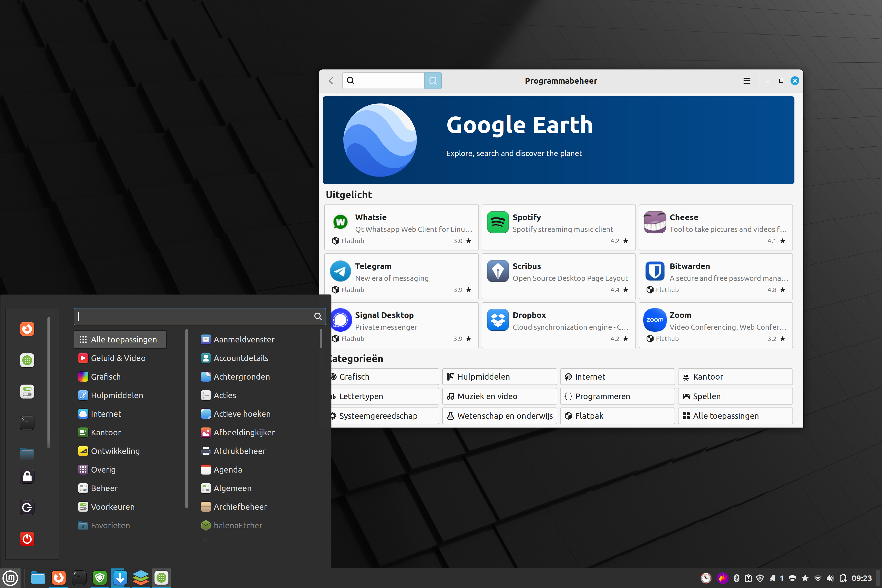
Task: Launch Afbeeldingkijker from the app list
Action: (x=244, y=432)
